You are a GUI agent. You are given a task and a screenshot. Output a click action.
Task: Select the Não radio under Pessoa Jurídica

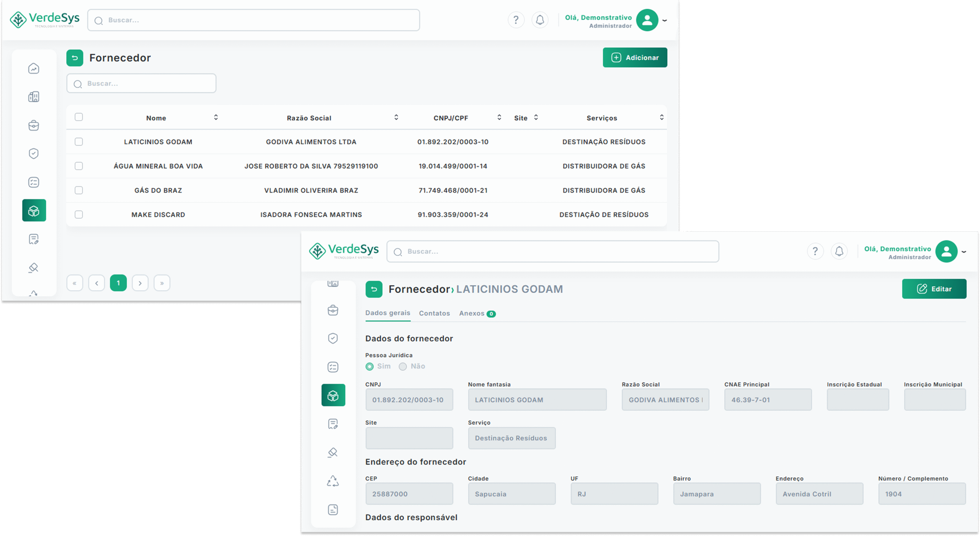[x=403, y=366]
